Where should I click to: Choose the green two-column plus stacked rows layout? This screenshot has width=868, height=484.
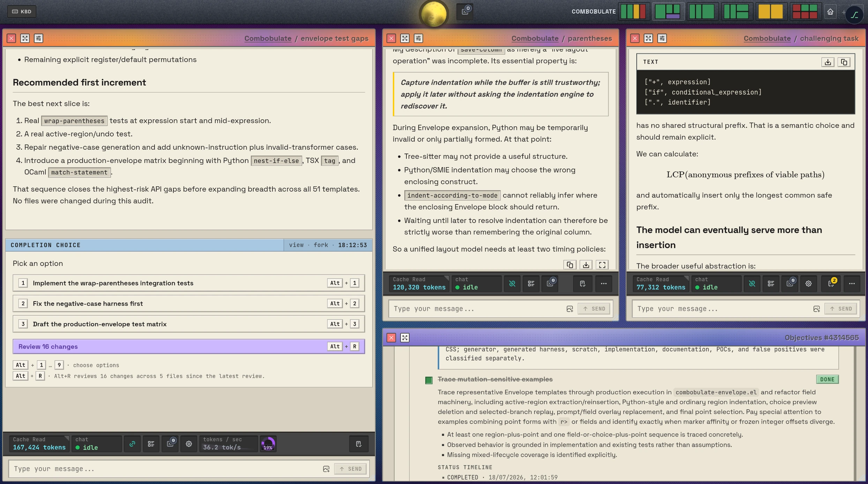tap(736, 12)
